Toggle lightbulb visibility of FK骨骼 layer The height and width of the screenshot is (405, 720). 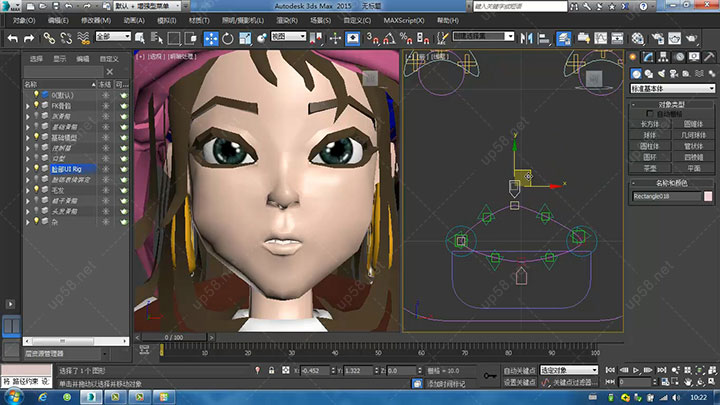tap(36, 105)
